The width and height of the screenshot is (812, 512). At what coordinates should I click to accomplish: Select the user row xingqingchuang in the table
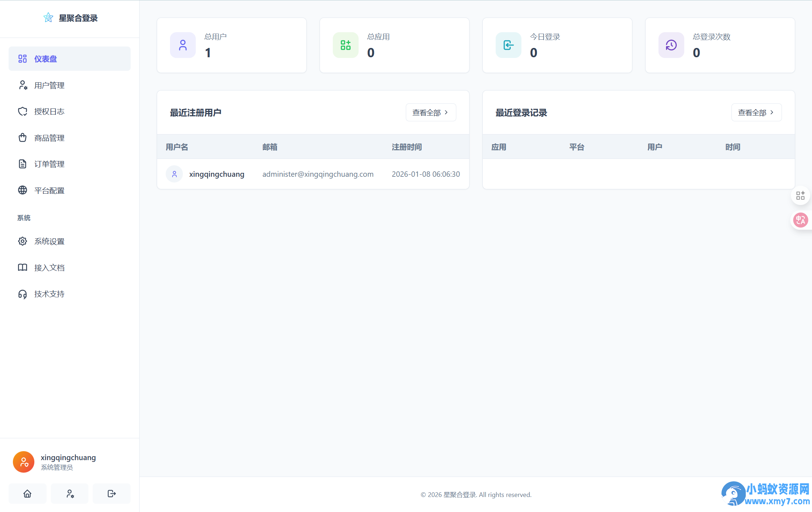coord(313,174)
